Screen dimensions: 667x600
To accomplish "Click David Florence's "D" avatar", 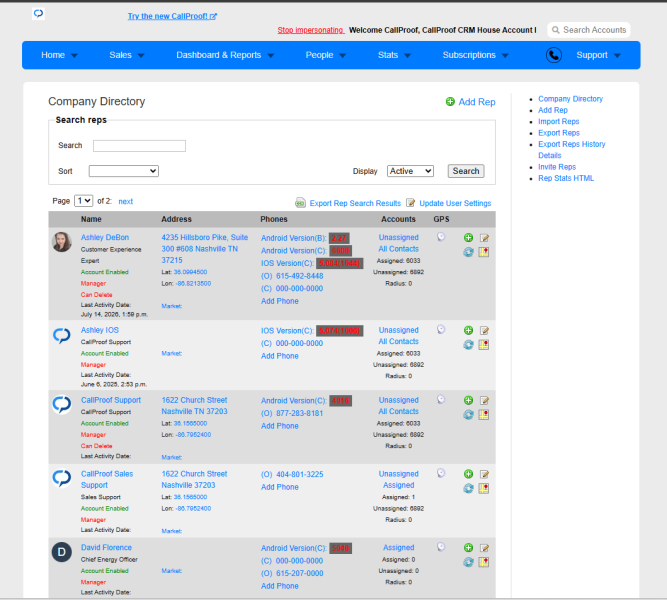I will [62, 552].
